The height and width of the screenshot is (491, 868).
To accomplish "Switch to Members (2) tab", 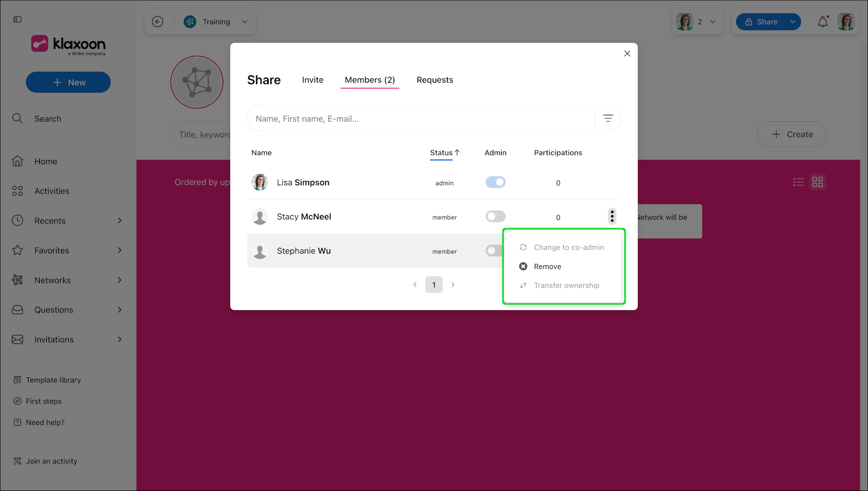I will pos(370,80).
